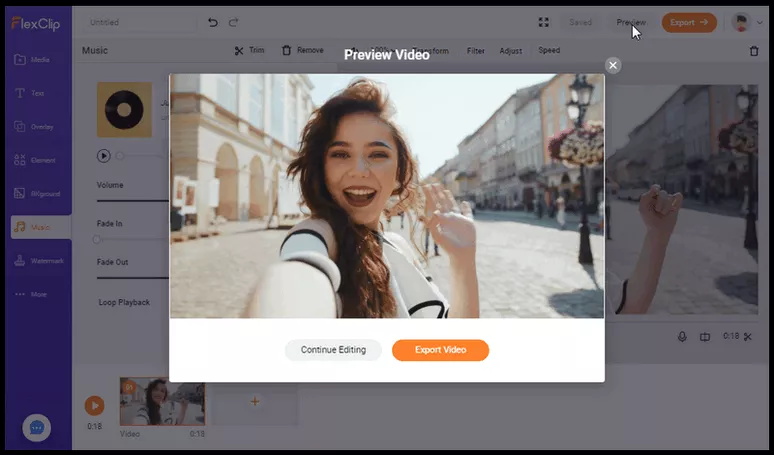774x455 pixels.
Task: Open the Media sidebar section
Action: 33,60
